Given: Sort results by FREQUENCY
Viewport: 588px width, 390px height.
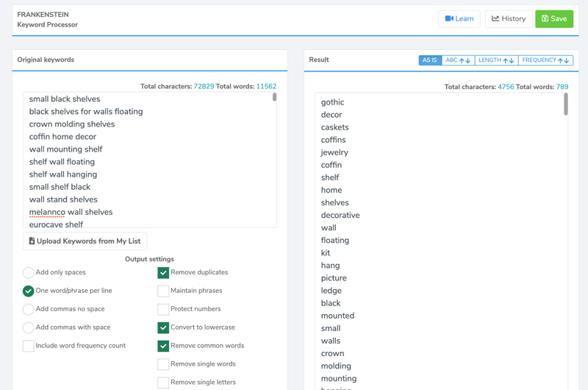Looking at the screenshot, I should (x=545, y=60).
